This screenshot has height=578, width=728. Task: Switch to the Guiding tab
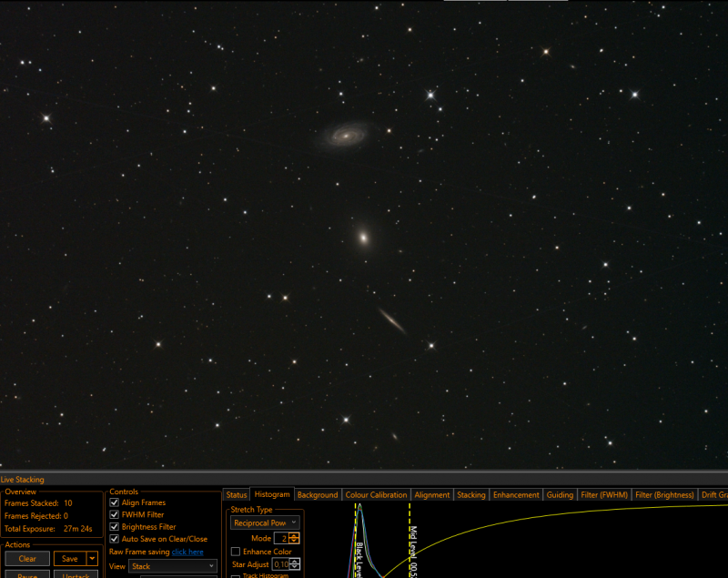click(560, 495)
